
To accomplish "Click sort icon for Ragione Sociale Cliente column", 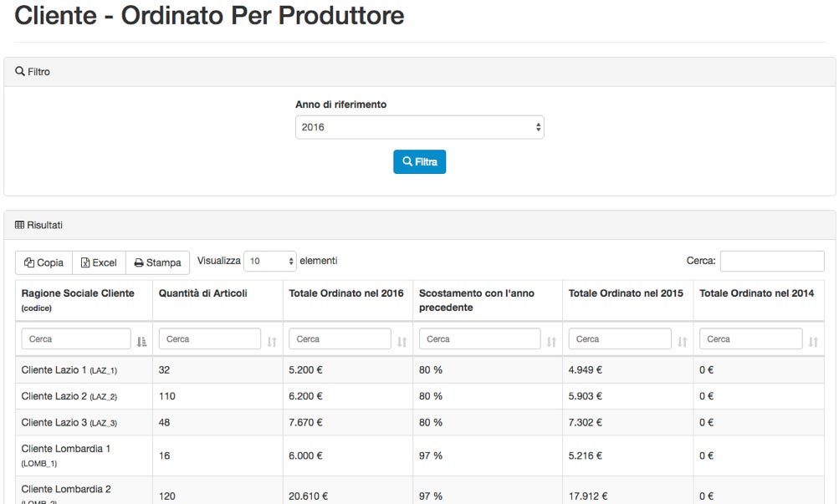I will pyautogui.click(x=141, y=341).
